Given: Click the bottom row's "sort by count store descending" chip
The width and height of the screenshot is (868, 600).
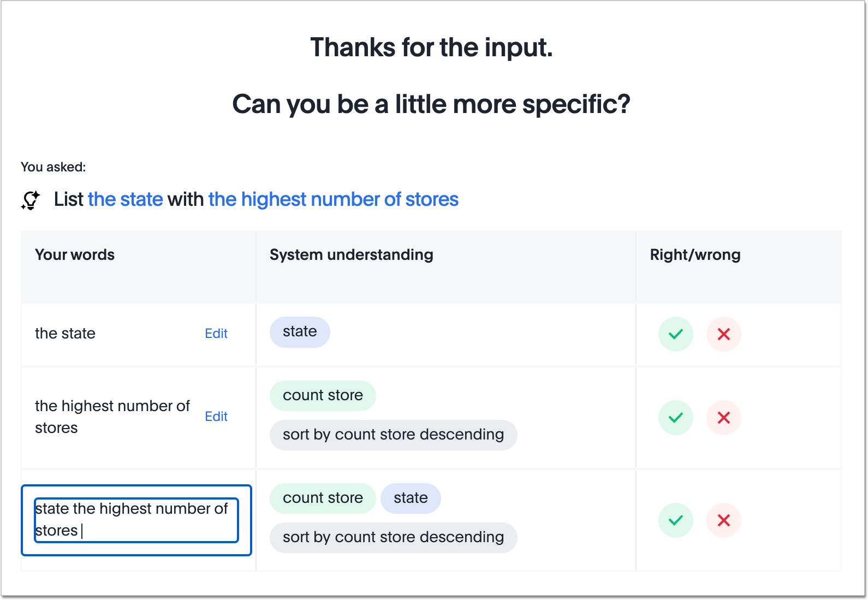Looking at the screenshot, I should point(393,537).
